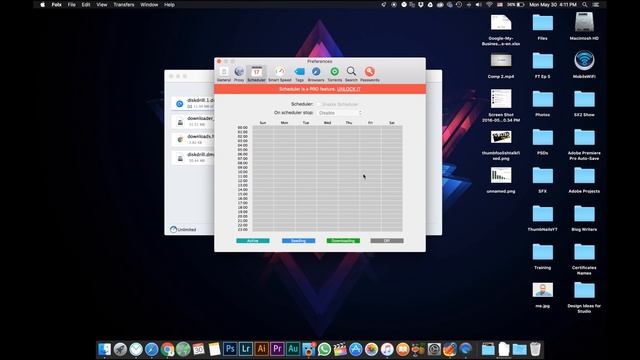Select diskdrill.1 download in main window
The width and height of the screenshot is (640, 360).
[193, 103]
